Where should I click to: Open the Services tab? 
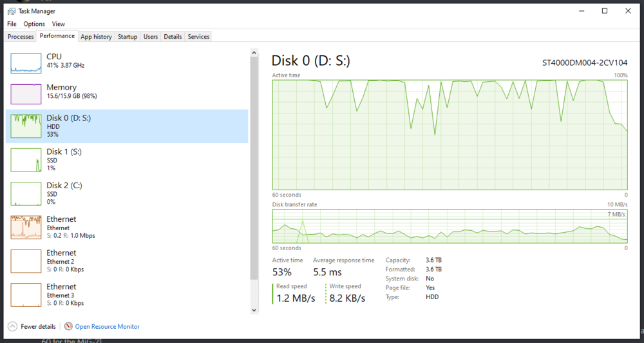(198, 37)
